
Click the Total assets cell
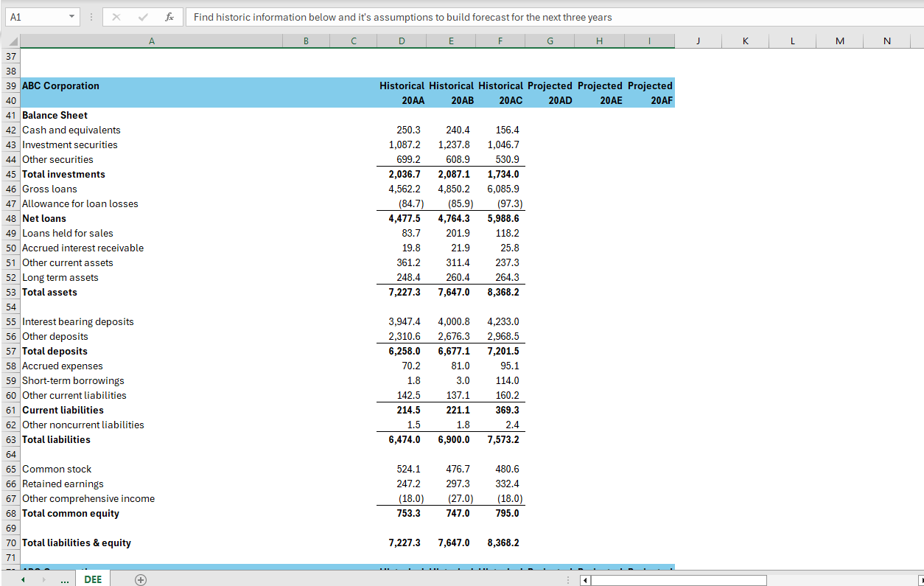(49, 292)
